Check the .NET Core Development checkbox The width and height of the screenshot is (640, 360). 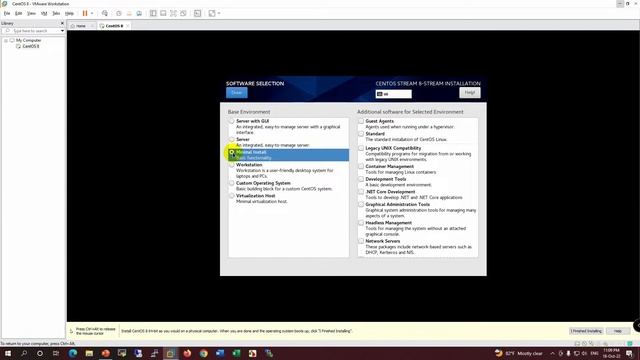click(x=361, y=192)
